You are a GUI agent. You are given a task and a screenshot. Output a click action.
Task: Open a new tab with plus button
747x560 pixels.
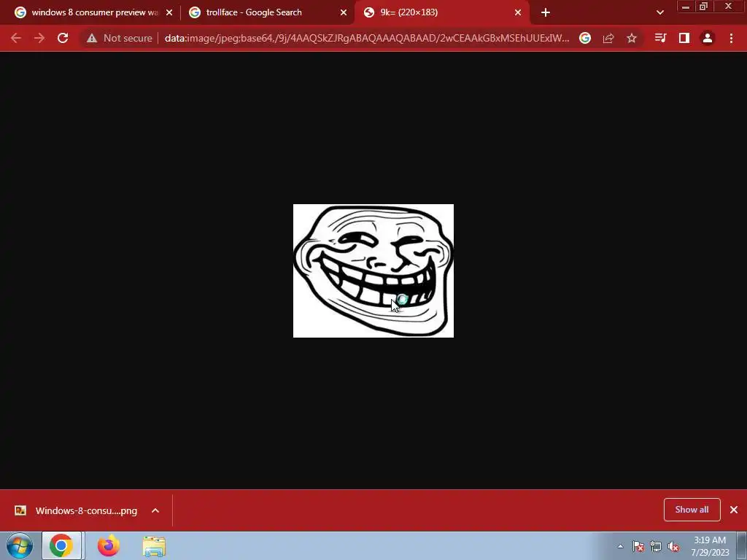click(546, 13)
